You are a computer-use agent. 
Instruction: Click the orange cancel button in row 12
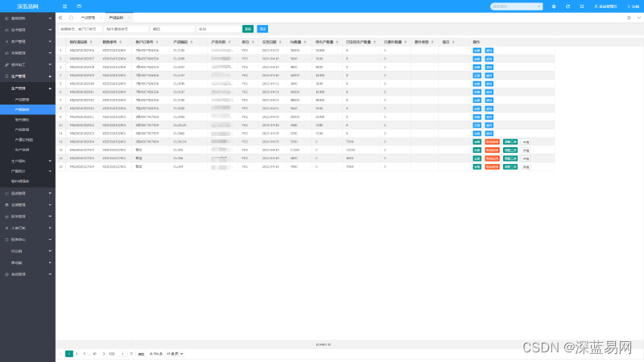[x=492, y=142]
